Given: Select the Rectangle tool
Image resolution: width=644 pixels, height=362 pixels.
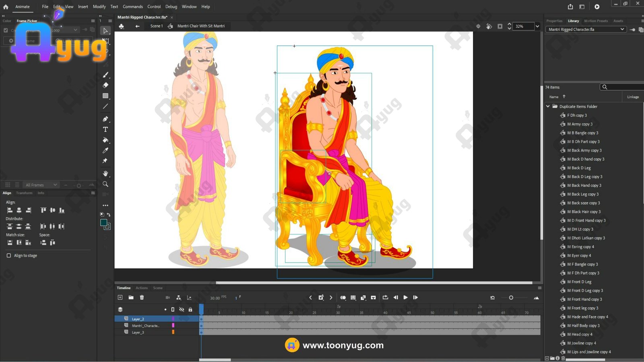Looking at the screenshot, I should (105, 96).
